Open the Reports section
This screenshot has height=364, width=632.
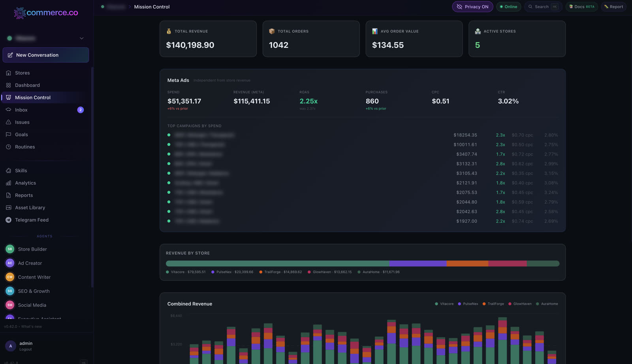(45, 195)
